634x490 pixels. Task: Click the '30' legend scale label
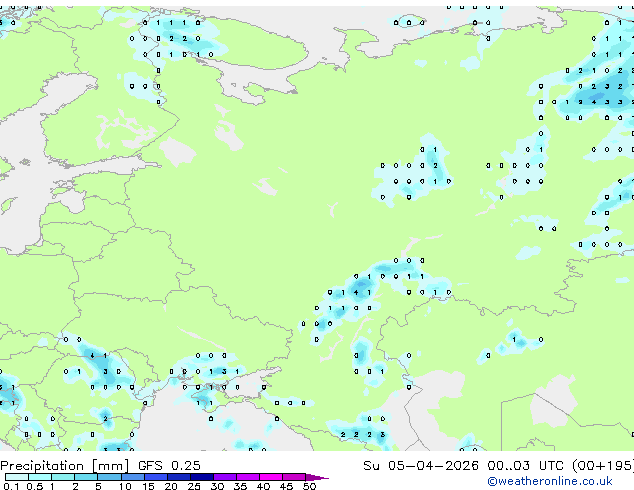(218, 486)
